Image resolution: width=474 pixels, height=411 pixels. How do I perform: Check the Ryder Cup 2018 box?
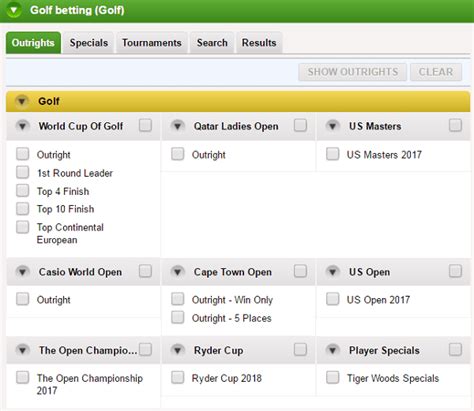(x=178, y=378)
